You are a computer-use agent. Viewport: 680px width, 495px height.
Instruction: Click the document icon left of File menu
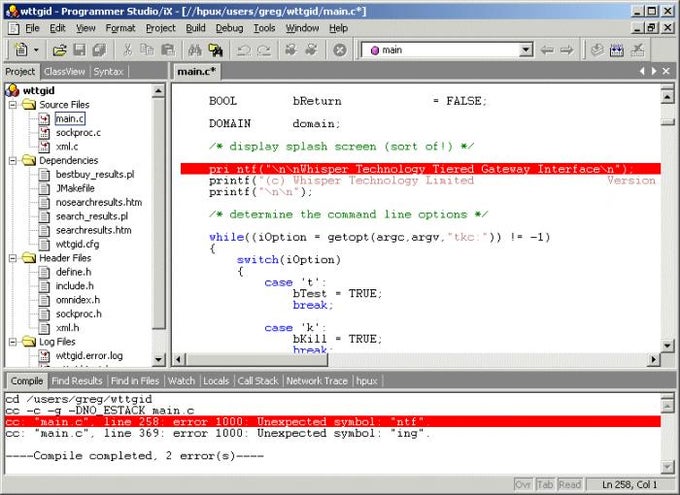14,29
